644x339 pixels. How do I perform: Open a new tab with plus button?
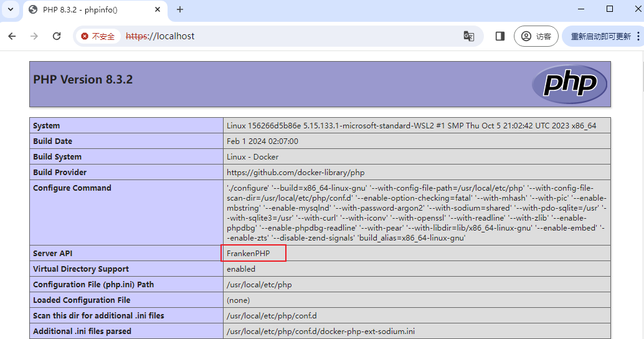180,9
